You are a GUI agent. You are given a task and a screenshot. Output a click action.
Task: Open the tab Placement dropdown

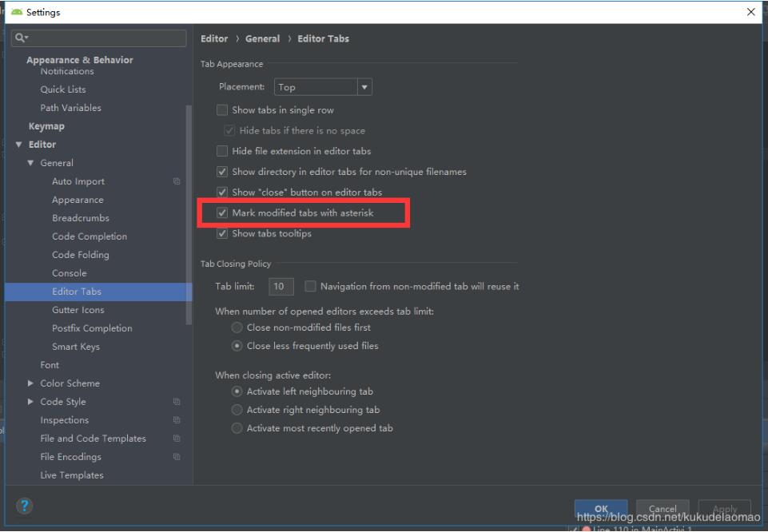coord(364,86)
